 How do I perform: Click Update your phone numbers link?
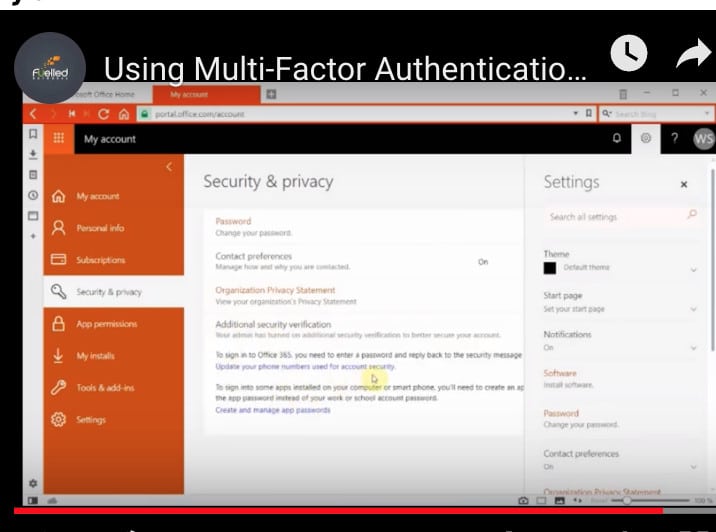tap(305, 367)
